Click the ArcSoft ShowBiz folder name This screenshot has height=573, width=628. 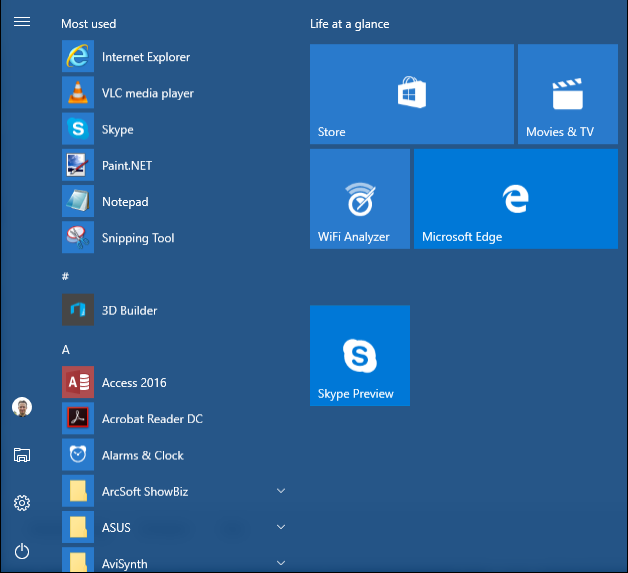pos(145,492)
